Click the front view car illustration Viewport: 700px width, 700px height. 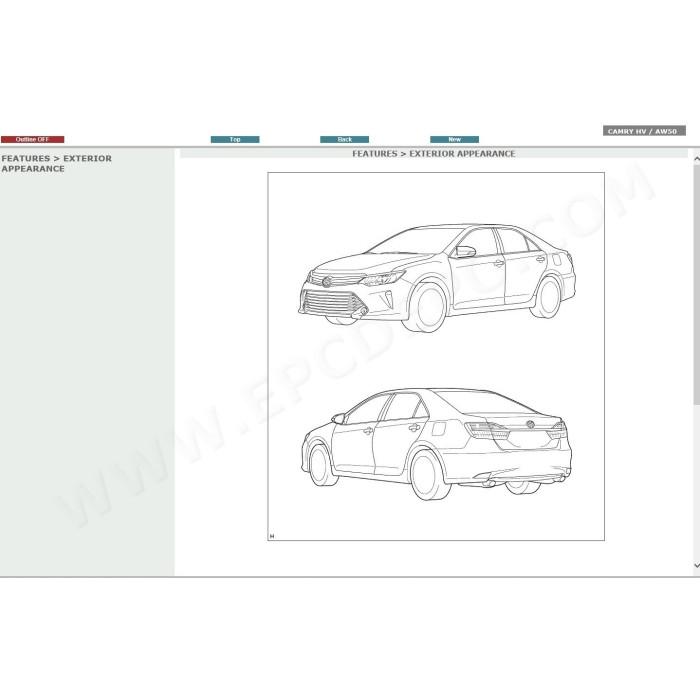tap(437, 278)
